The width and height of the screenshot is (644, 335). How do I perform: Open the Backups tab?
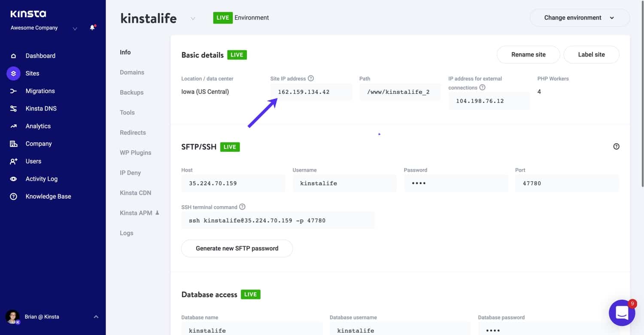click(x=131, y=92)
